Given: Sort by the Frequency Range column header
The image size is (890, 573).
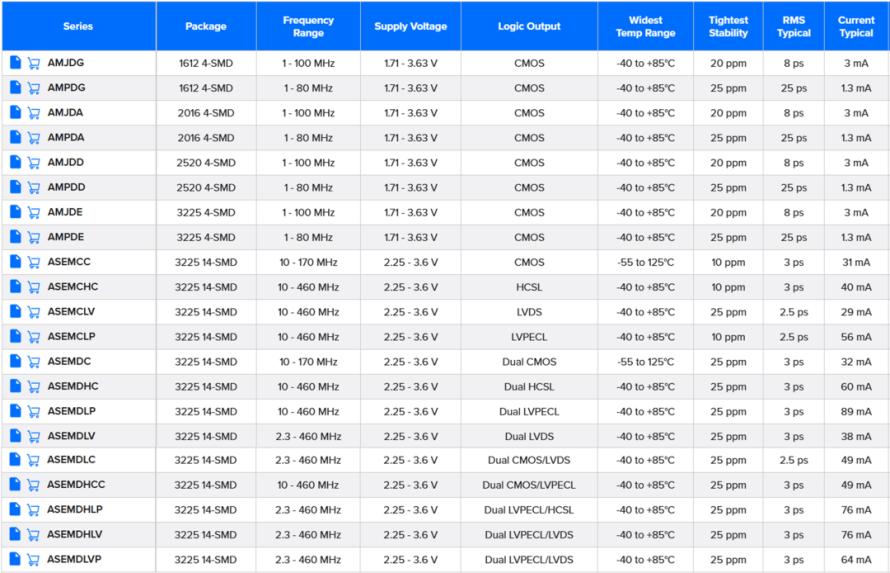Looking at the screenshot, I should 309,26.
